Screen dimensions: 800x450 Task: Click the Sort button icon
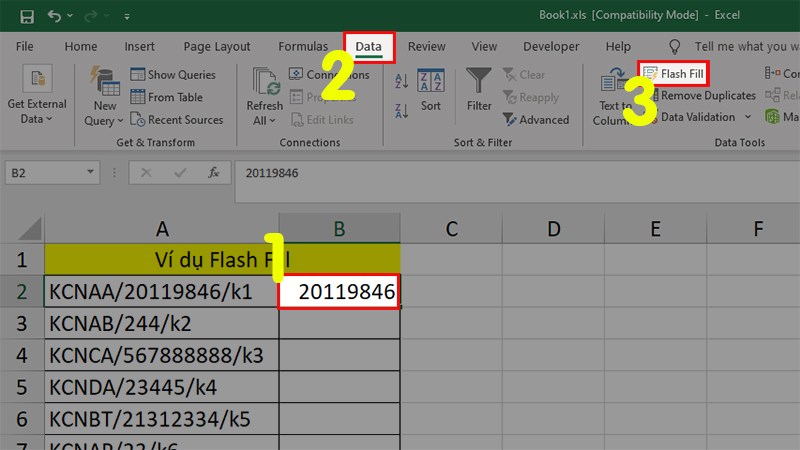430,82
